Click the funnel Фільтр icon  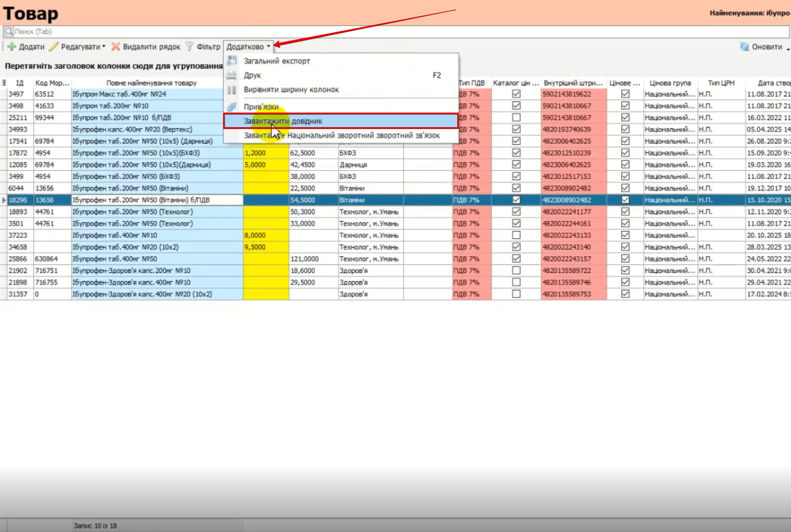[190, 47]
